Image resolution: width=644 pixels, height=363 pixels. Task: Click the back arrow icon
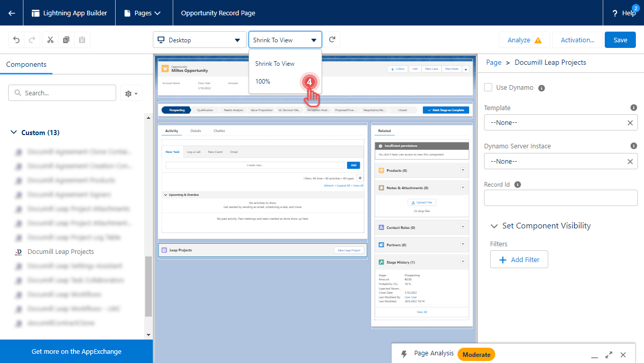pyautogui.click(x=12, y=13)
